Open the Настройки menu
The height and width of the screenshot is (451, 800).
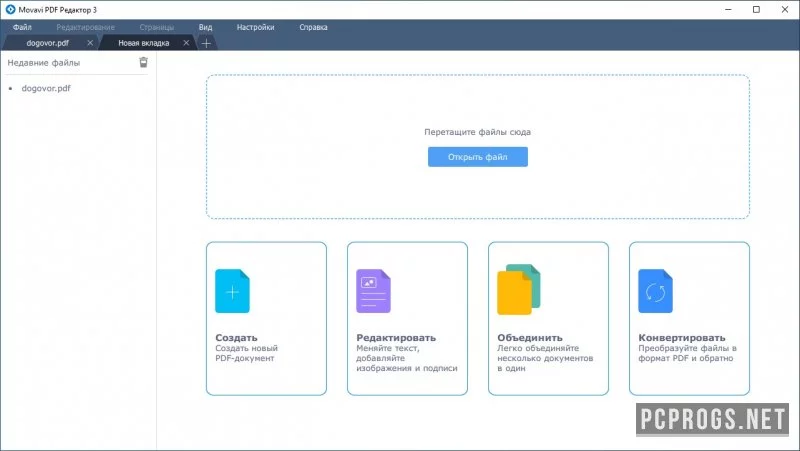255,27
